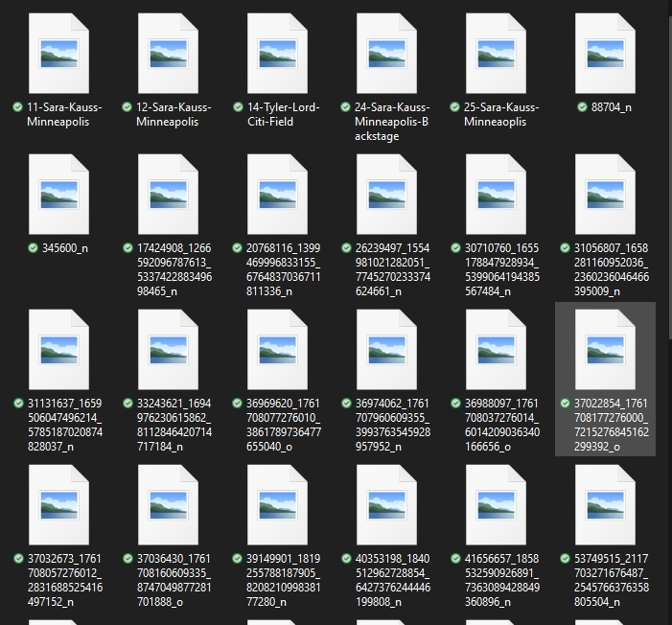
Task: Click the image icon for file 33243621_1694
Action: pyautogui.click(x=168, y=349)
